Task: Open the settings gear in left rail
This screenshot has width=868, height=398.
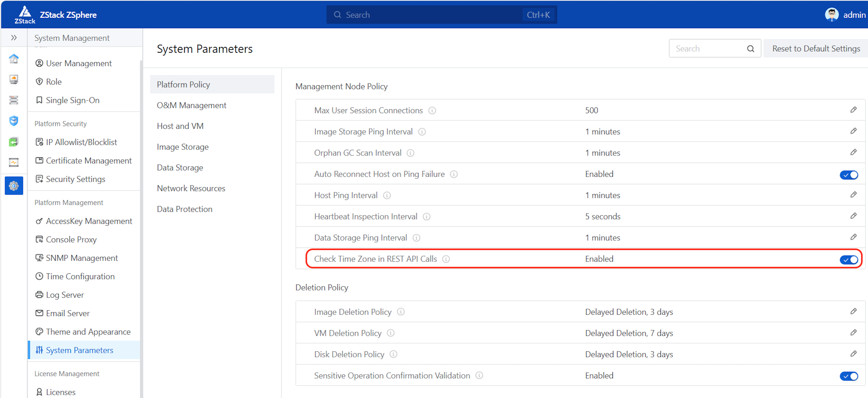Action: (14, 185)
